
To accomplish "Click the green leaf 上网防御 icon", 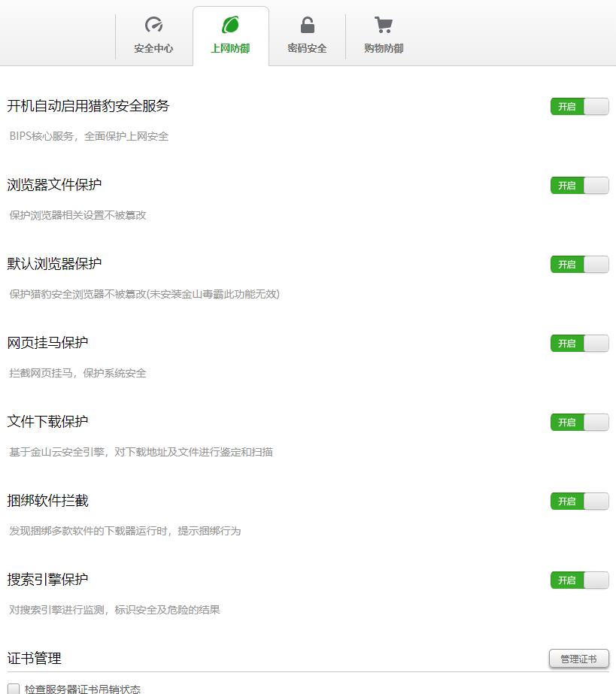I will coord(230,24).
